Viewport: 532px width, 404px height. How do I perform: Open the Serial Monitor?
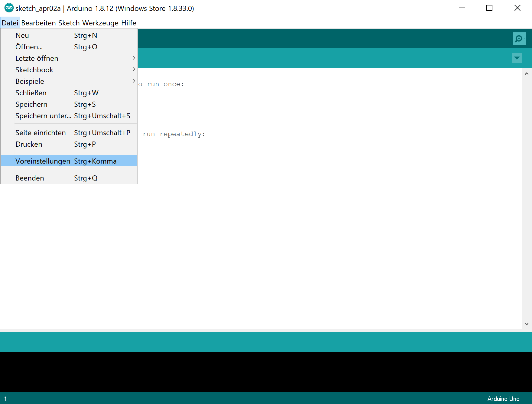point(519,38)
